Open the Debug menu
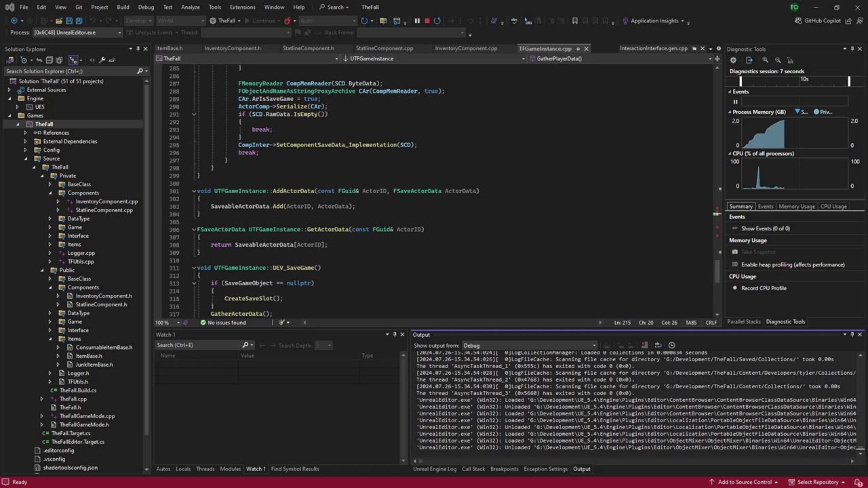 click(146, 7)
